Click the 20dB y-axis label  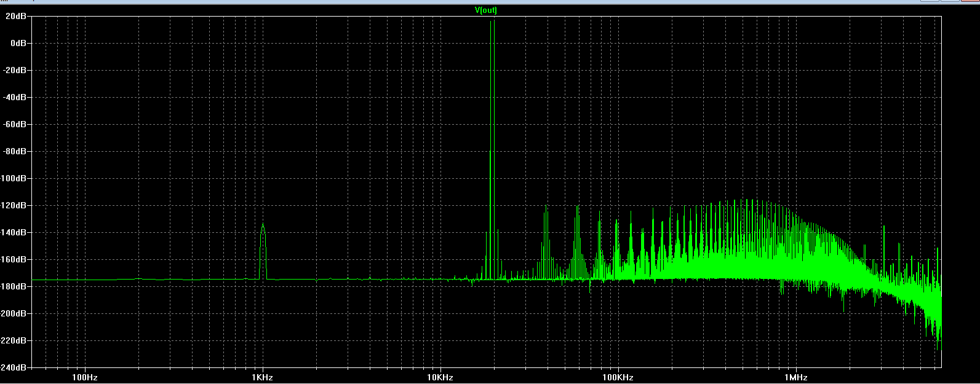pos(15,16)
